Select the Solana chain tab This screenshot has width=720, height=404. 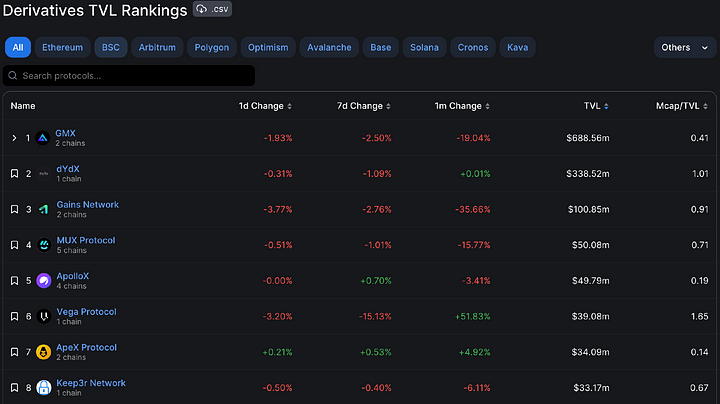click(x=423, y=47)
